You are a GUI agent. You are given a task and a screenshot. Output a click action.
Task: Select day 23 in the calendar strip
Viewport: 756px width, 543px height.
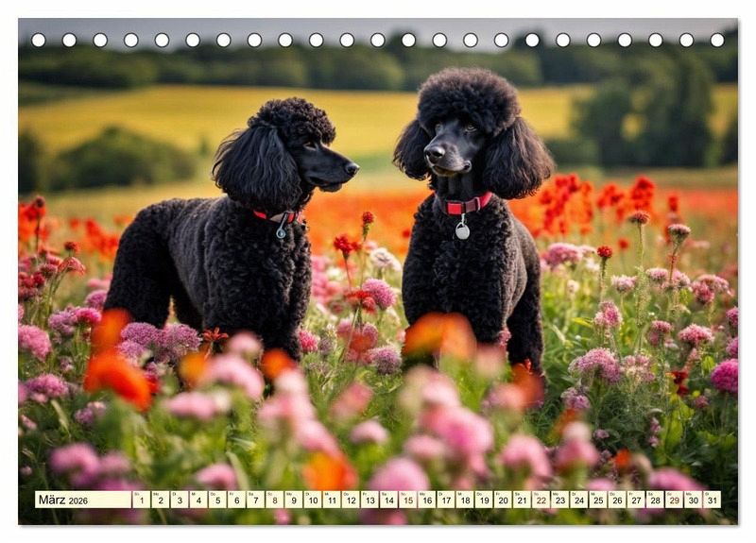560,500
